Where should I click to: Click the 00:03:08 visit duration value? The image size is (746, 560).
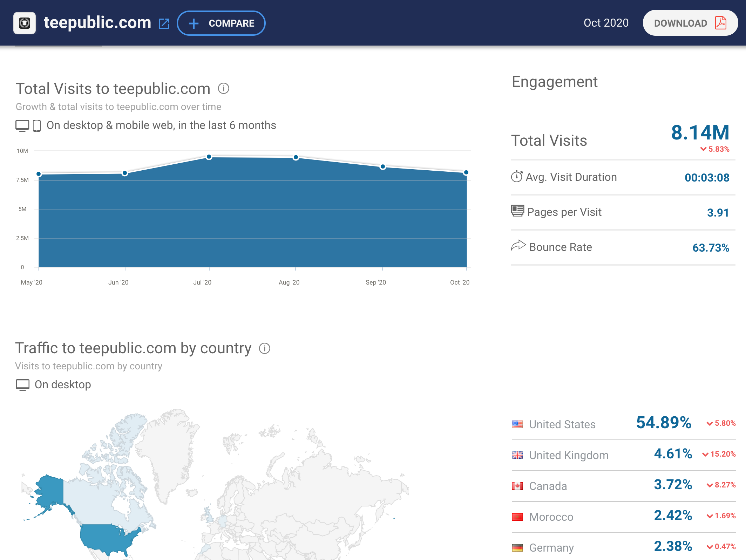pyautogui.click(x=707, y=178)
